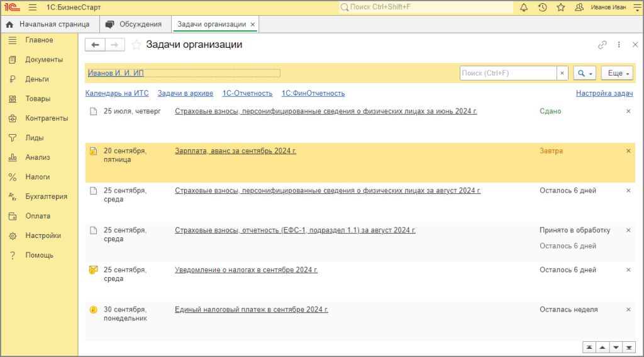Open the history clock icon

tap(542, 8)
